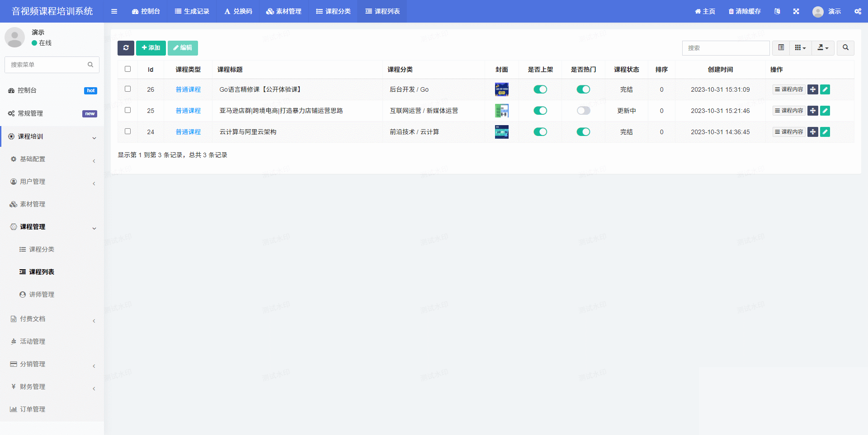Toggle 是否上架 switch for course 24
Image resolution: width=868 pixels, height=435 pixels.
tap(540, 132)
